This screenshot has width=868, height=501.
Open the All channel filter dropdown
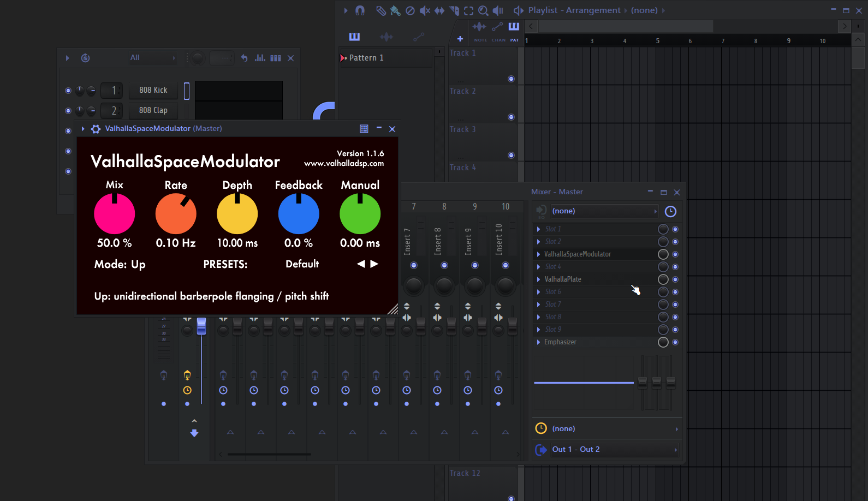point(153,58)
